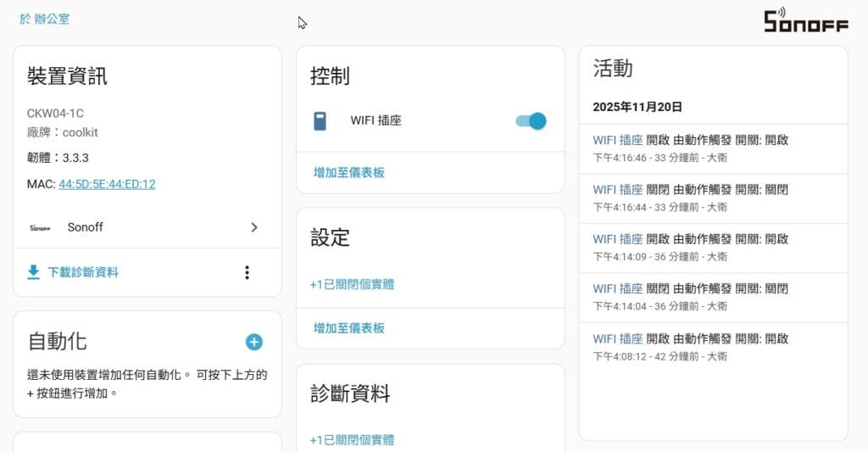Screen dimensions: 868x452
Task: Open WIFI 插座 link in 下午4:16:46 entry
Action: click(x=617, y=140)
